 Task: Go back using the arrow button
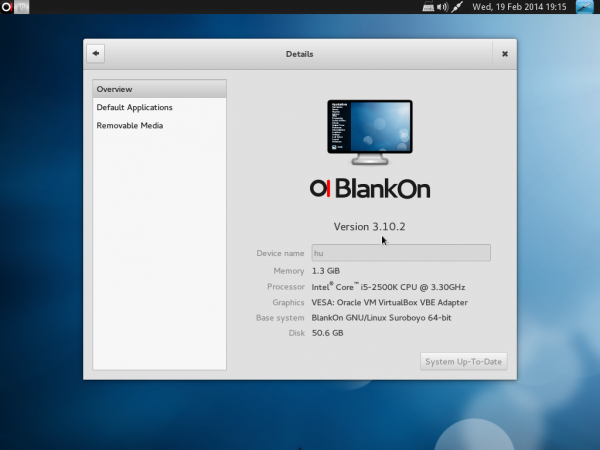pos(96,54)
